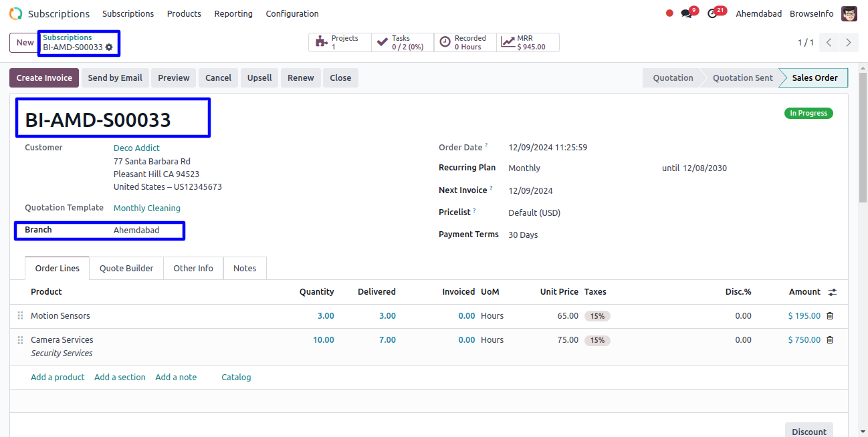
Task: Click the user avatar picture
Action: pos(849,13)
